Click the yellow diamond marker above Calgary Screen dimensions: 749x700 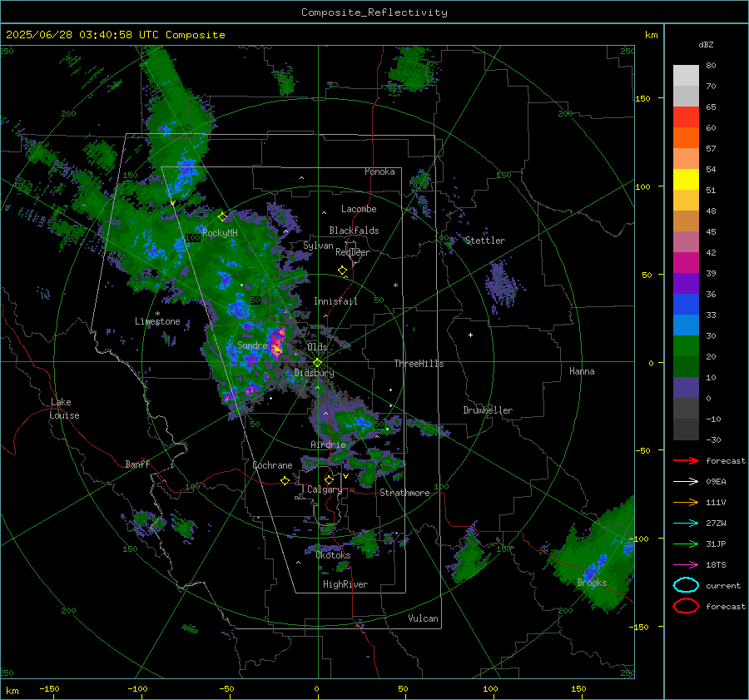tap(329, 479)
